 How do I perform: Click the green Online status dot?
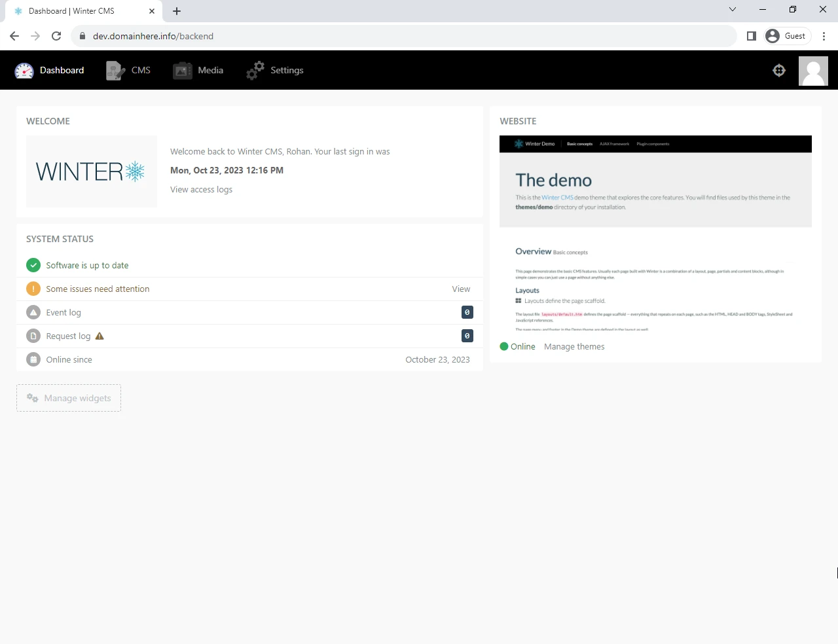pyautogui.click(x=504, y=346)
